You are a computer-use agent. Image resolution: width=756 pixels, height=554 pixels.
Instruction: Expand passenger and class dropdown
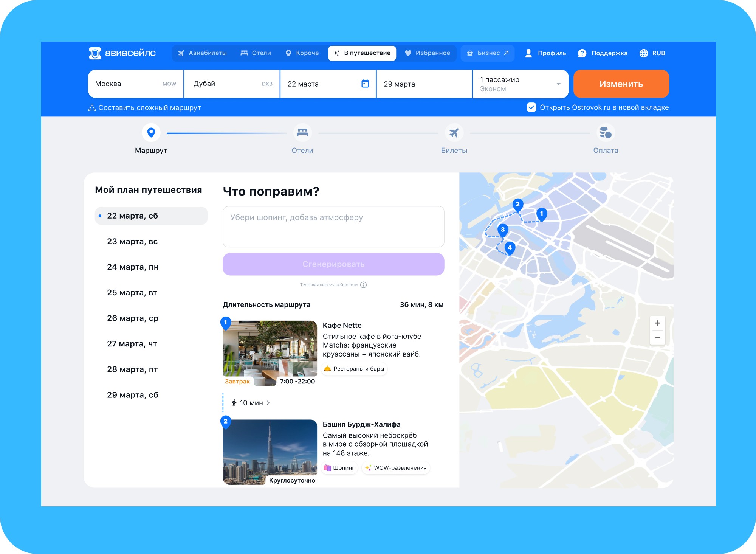click(558, 84)
